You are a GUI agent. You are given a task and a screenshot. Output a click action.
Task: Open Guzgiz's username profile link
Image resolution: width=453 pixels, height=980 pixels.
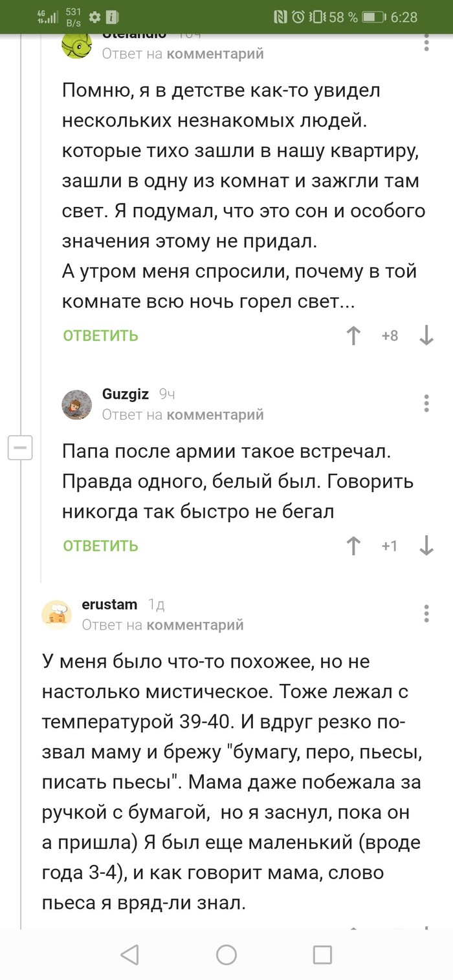pos(126,394)
